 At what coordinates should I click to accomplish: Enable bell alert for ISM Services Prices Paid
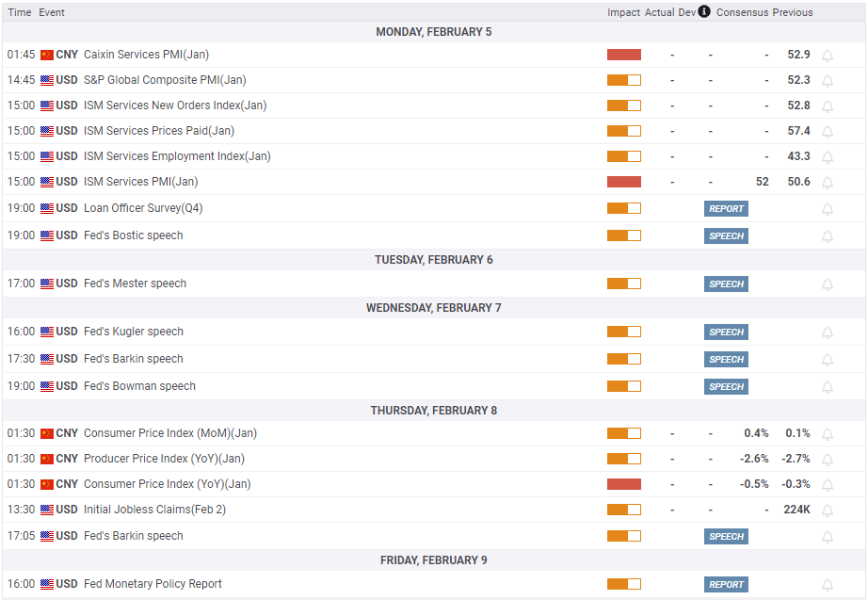827,131
